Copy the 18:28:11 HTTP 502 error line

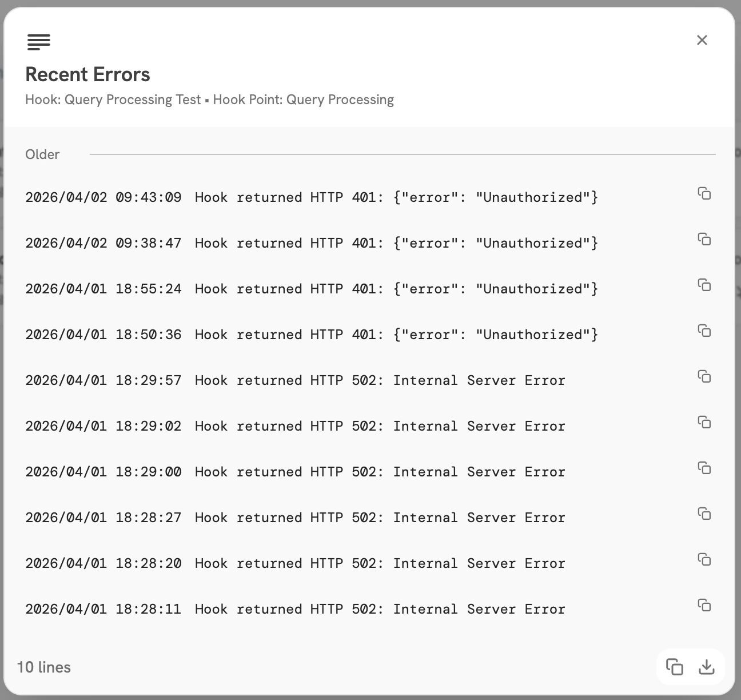click(x=704, y=606)
